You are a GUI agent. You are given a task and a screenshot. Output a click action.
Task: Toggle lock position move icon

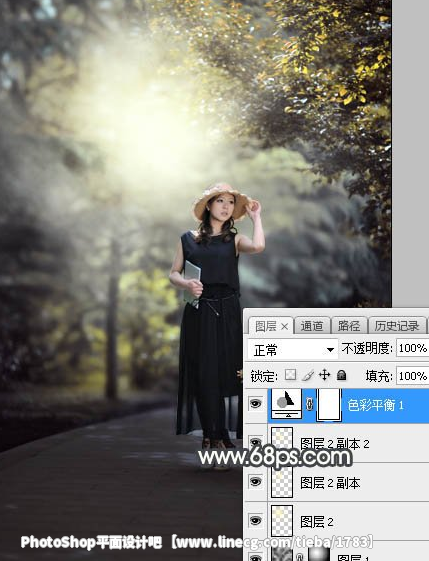(x=324, y=375)
